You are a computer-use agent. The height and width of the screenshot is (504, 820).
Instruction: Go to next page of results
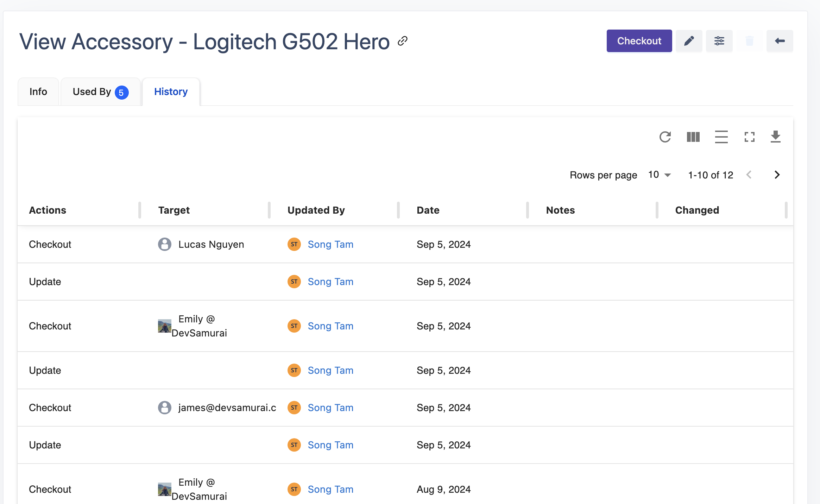[x=777, y=175]
